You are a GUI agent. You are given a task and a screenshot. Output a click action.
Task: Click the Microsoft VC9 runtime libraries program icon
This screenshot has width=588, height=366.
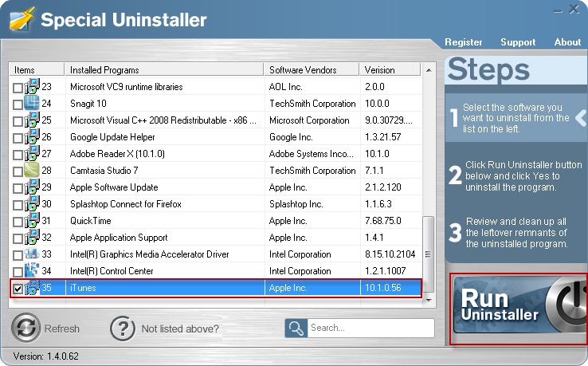coord(32,86)
